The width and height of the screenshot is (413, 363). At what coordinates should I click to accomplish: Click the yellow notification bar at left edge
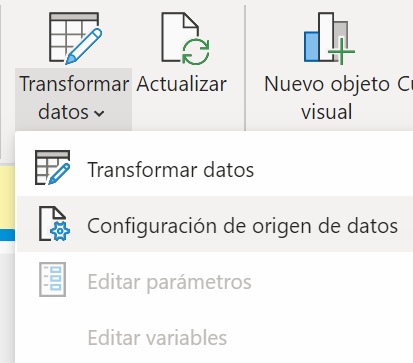7,197
